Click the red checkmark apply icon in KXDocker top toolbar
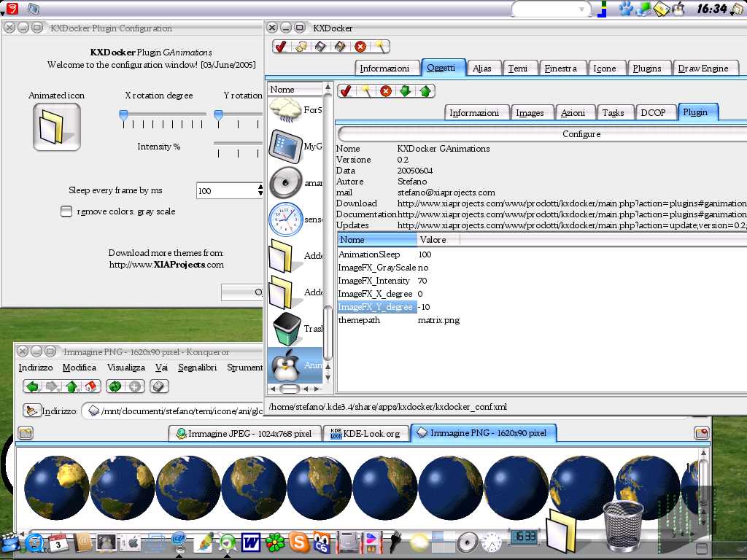 [x=281, y=46]
